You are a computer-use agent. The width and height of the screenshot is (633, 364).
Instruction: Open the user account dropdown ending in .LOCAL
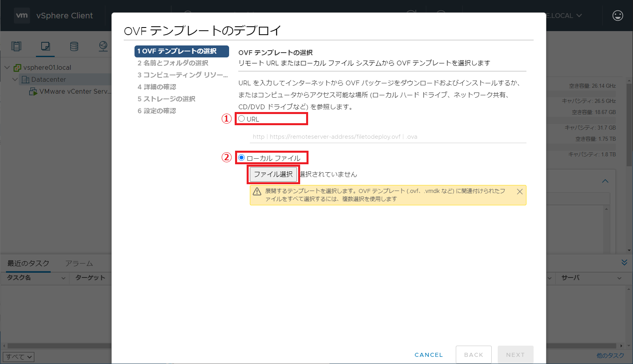click(x=564, y=16)
